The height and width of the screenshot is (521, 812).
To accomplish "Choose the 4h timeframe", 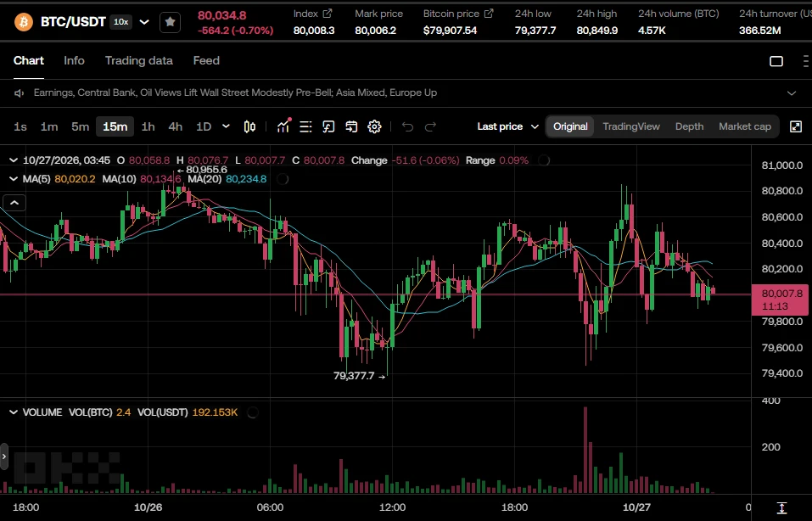I will (x=176, y=127).
